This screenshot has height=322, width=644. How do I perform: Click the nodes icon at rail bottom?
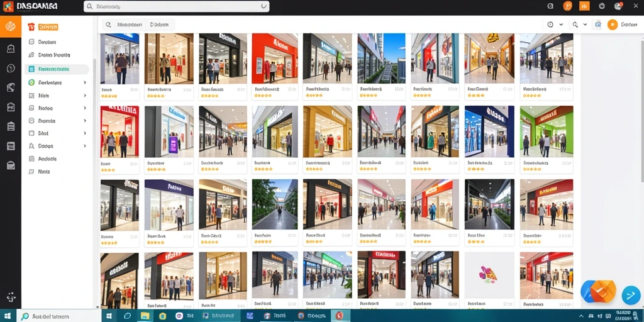[x=11, y=297]
